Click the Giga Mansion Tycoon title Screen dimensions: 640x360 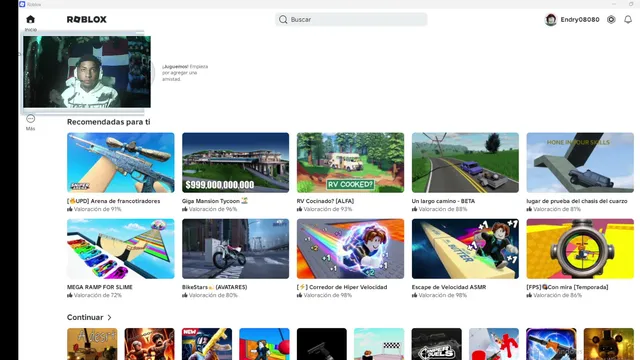click(x=215, y=201)
